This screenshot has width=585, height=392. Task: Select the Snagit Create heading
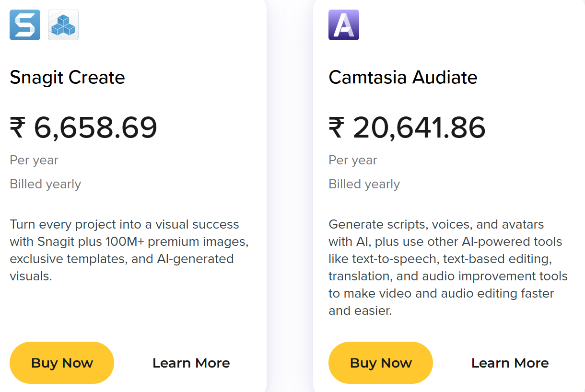coord(67,78)
